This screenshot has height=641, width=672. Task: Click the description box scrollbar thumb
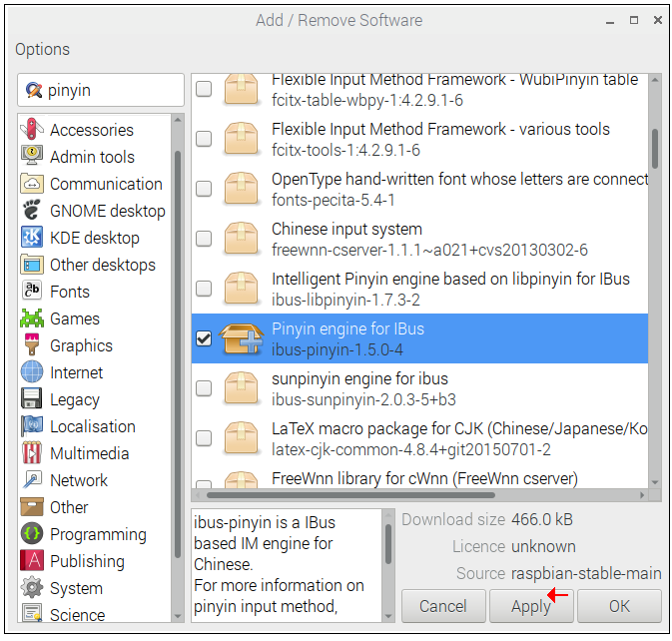(x=388, y=544)
